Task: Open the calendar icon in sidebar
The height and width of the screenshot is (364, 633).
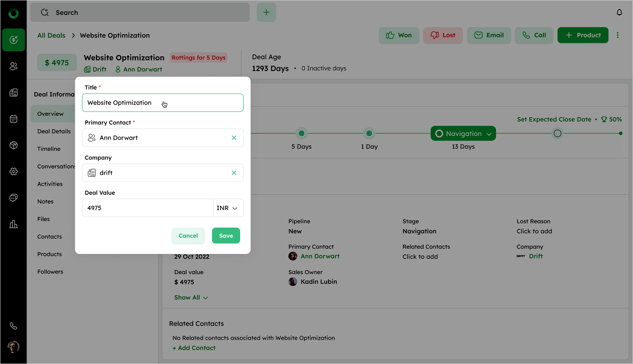Action: 13,119
